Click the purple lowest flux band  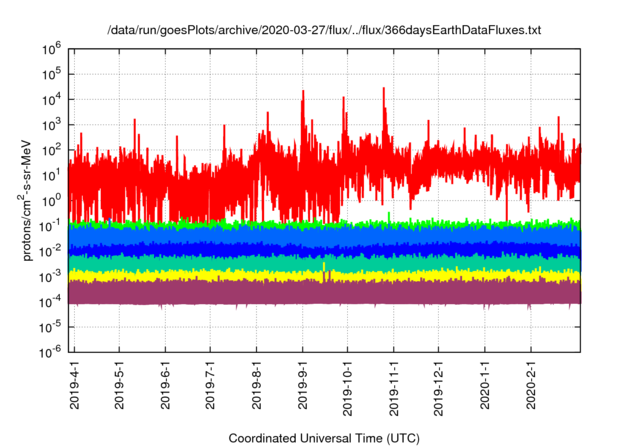(324, 292)
